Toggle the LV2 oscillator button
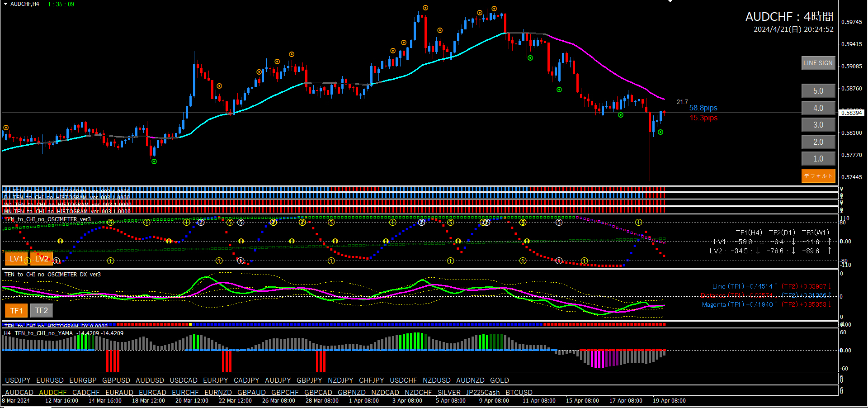This screenshot has height=408, width=868. (42, 259)
